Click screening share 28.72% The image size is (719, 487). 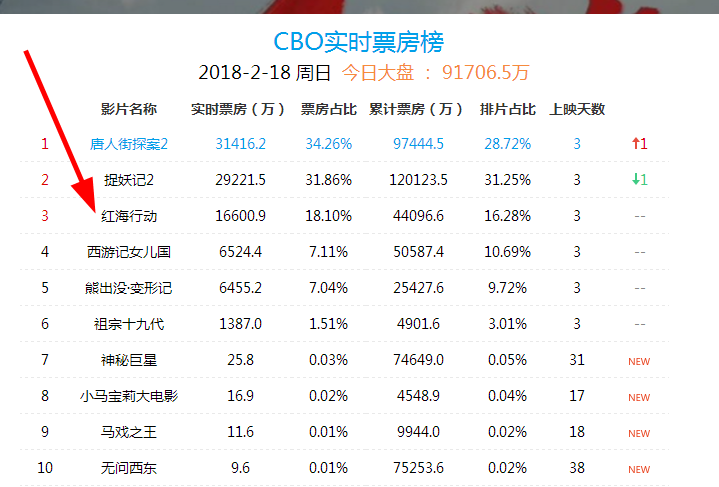(508, 144)
